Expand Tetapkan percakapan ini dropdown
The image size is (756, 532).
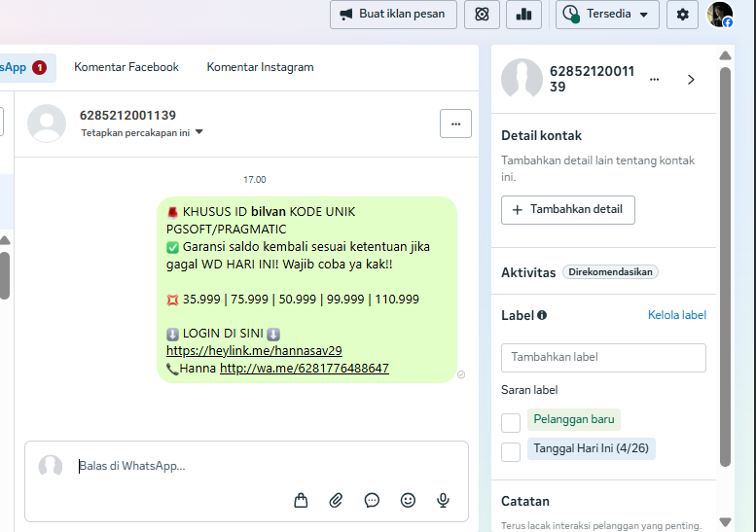click(x=142, y=132)
